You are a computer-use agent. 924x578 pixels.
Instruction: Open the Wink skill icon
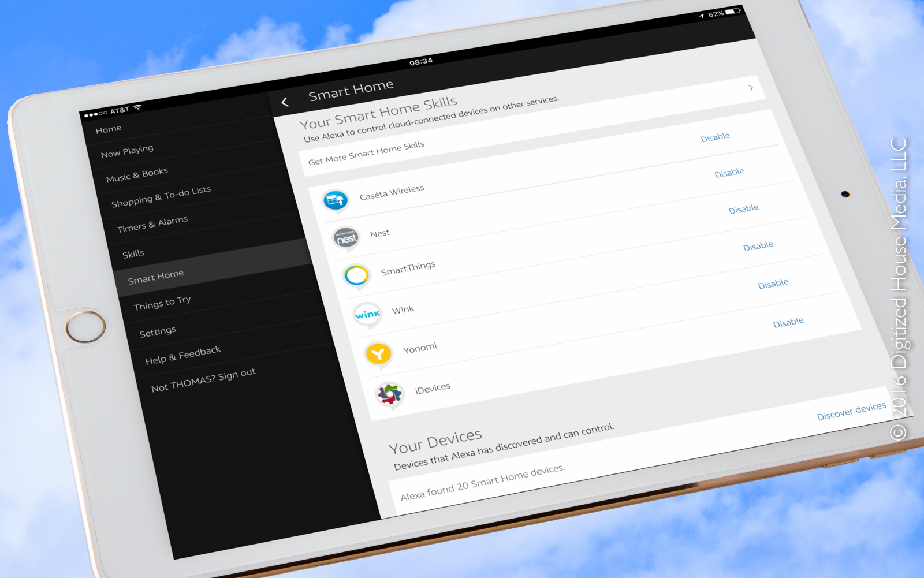click(367, 315)
